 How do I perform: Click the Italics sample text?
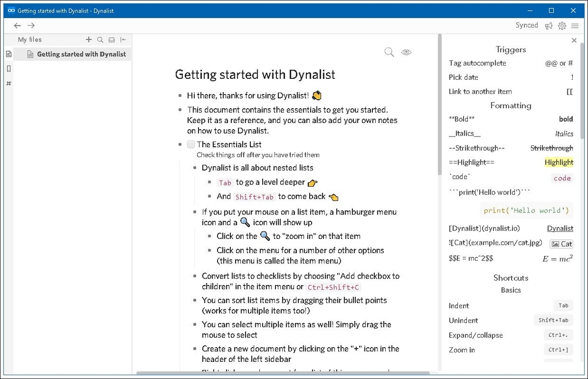pyautogui.click(x=564, y=134)
